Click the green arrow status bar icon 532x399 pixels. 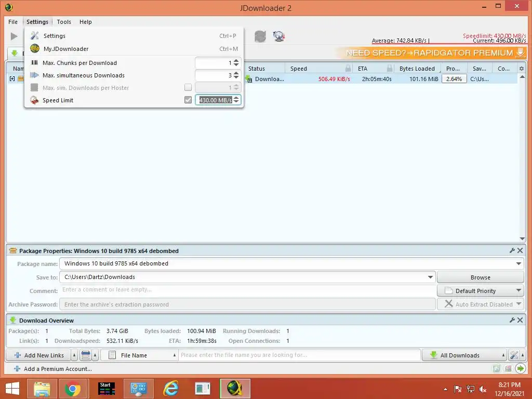(520, 368)
